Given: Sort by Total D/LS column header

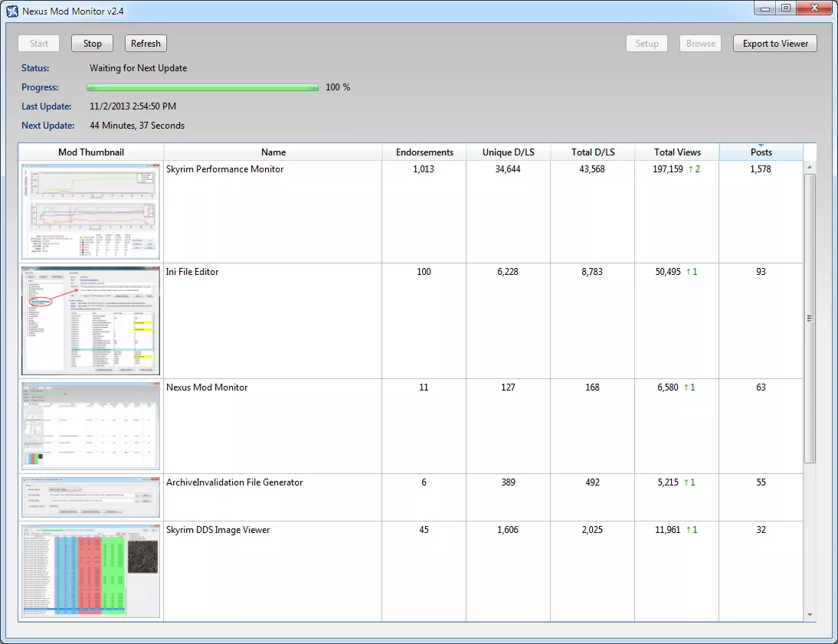Looking at the screenshot, I should coord(593,152).
